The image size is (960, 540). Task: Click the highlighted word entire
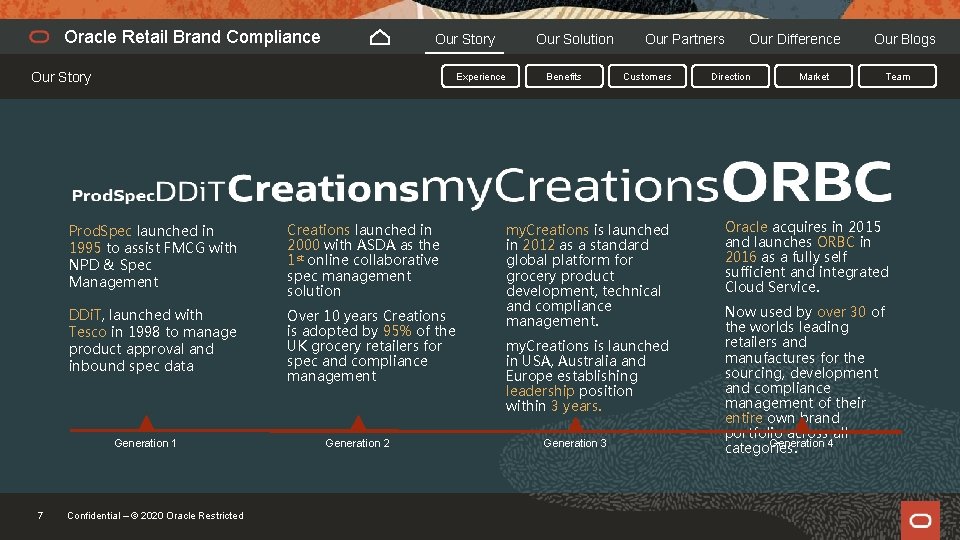(744, 418)
